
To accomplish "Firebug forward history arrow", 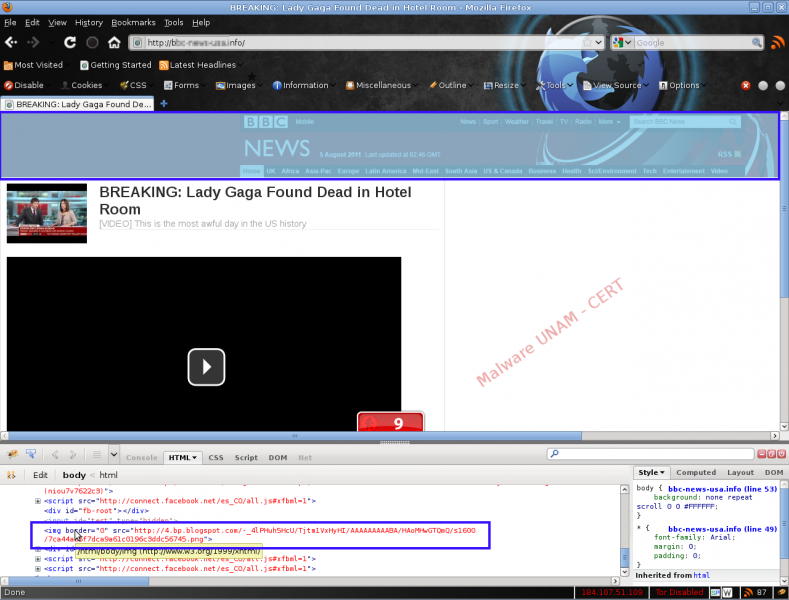I will click(72, 455).
